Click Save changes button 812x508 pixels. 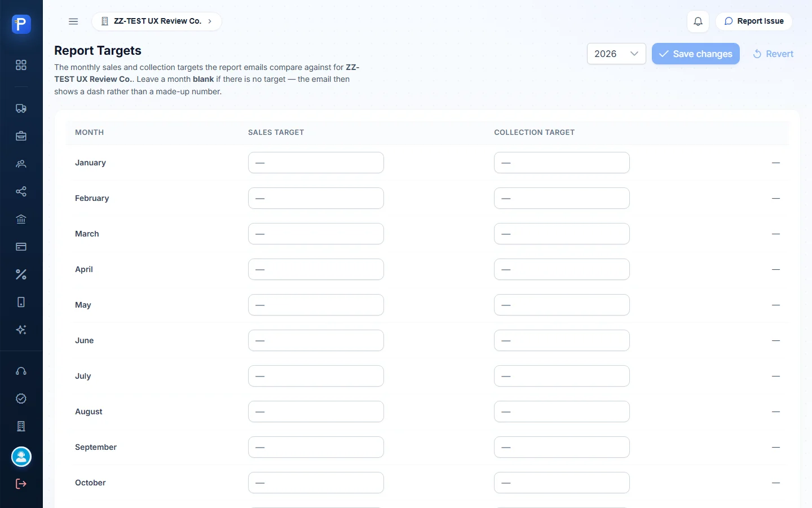point(696,54)
